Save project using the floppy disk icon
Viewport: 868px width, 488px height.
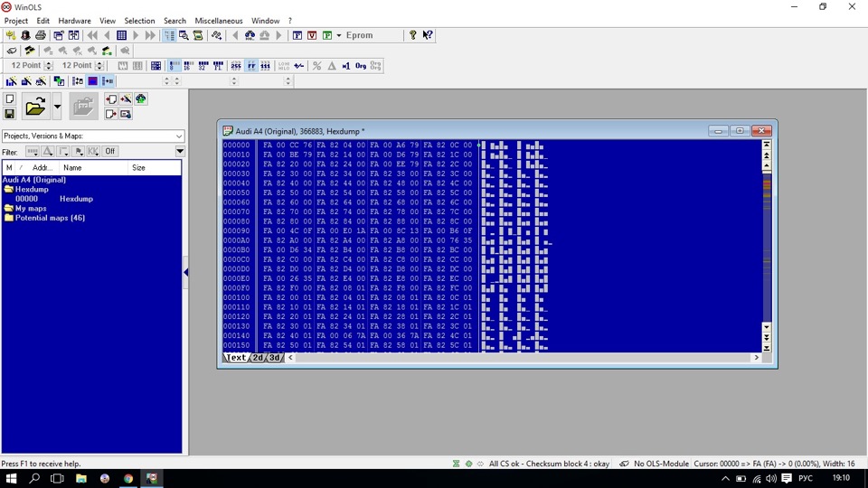[9, 114]
